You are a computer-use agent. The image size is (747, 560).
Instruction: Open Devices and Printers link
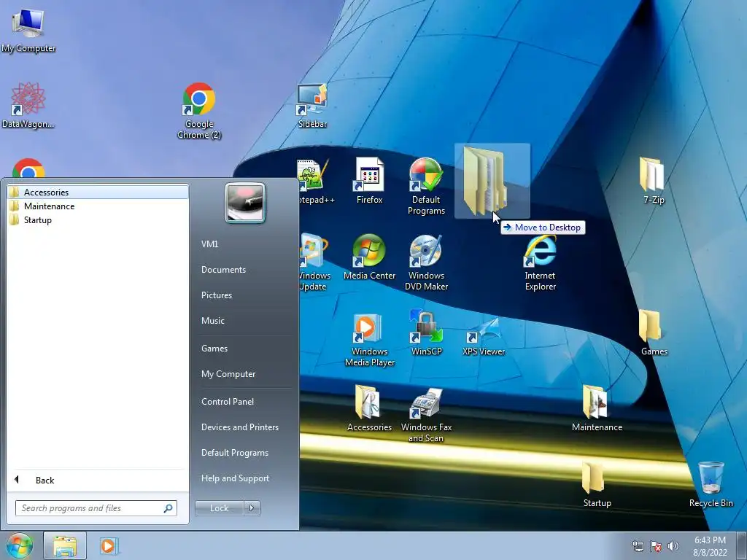[239, 427]
